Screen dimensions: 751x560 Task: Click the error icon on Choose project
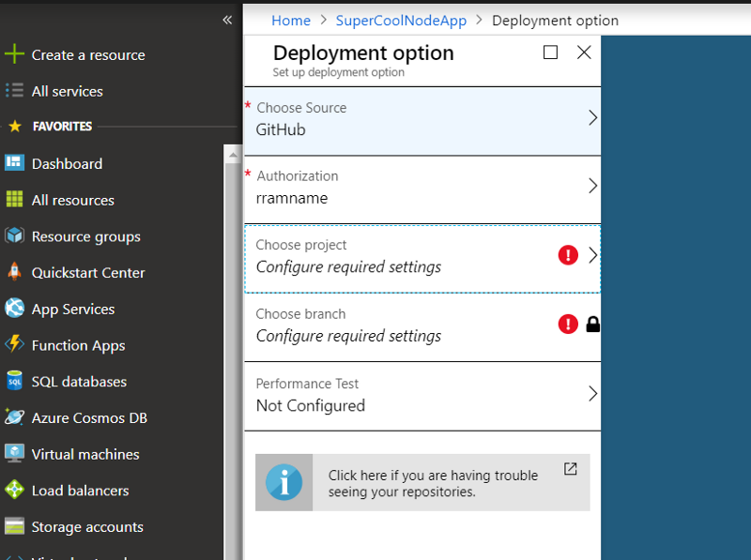tap(568, 254)
